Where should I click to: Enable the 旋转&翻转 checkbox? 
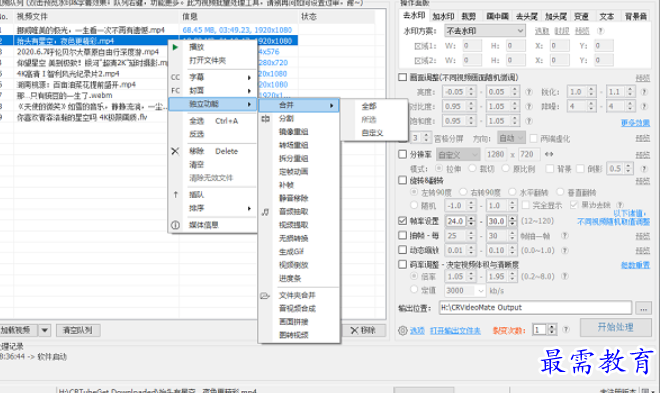tap(402, 180)
